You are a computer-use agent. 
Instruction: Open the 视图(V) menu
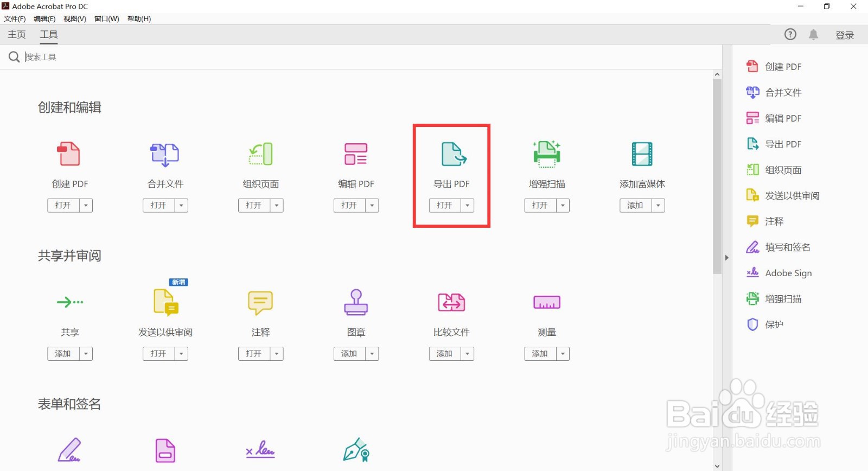[75, 18]
